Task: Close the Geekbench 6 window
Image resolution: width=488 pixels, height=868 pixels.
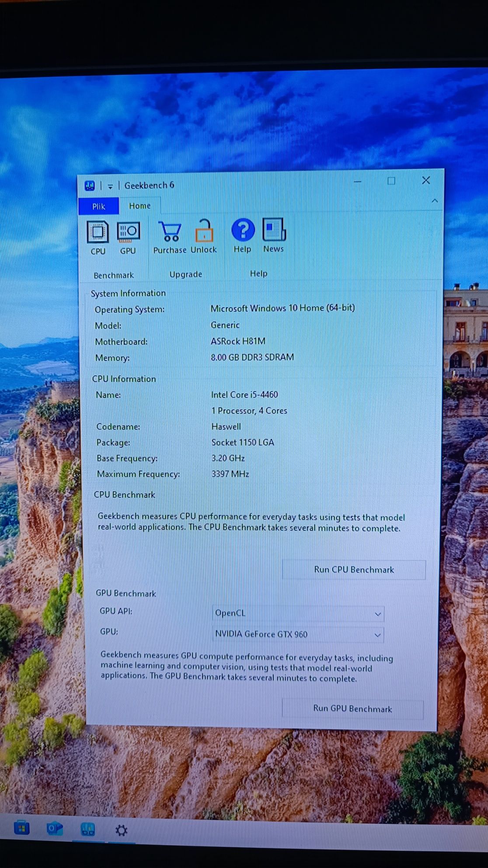Action: (426, 180)
